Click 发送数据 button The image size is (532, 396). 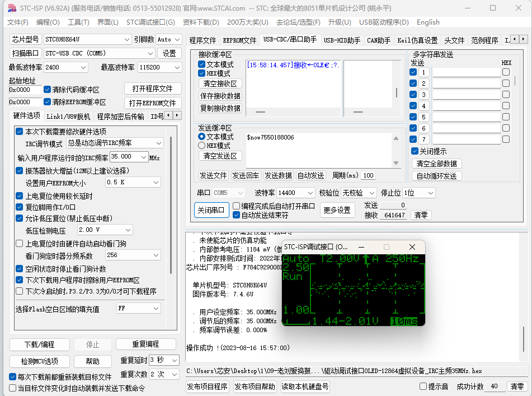click(x=278, y=175)
